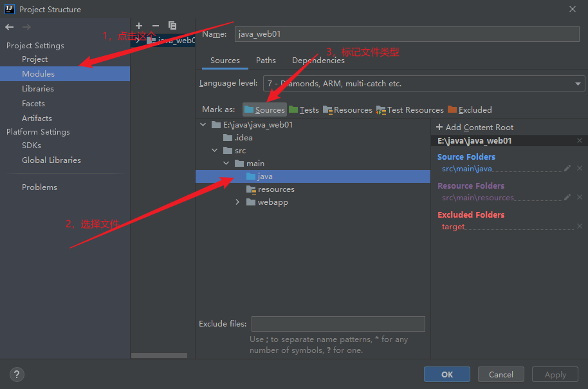Copy module using the duplicate icon
The width and height of the screenshot is (588, 389).
pyautogui.click(x=172, y=26)
